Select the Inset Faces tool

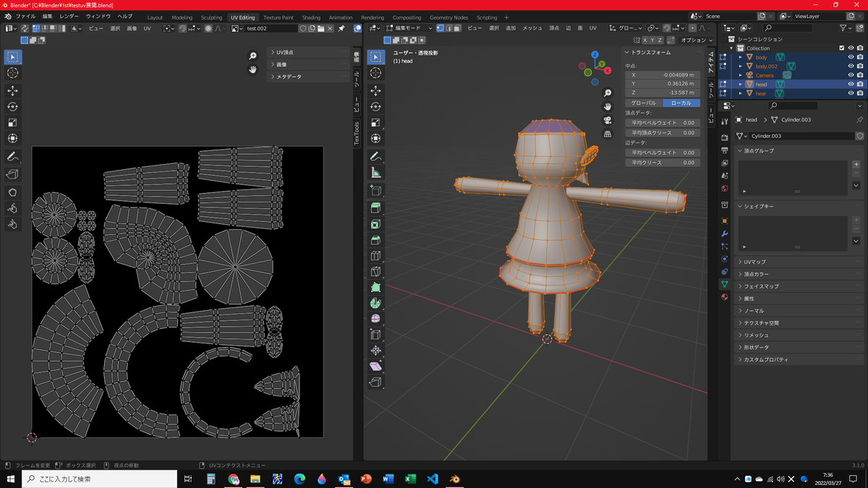375,224
